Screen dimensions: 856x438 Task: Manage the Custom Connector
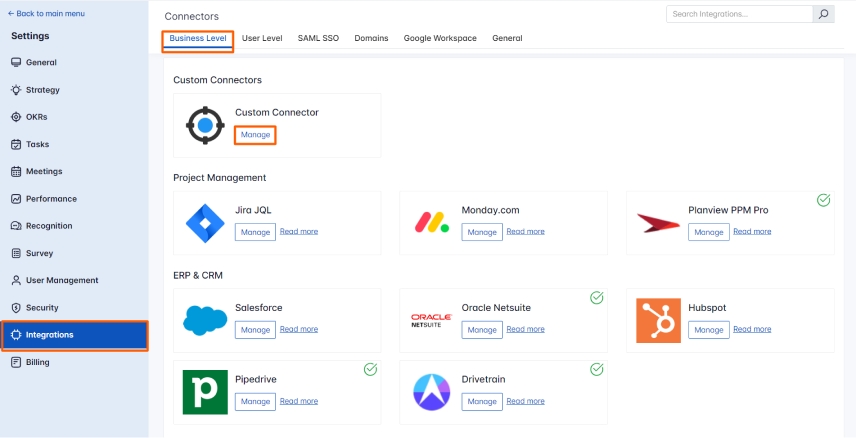[255, 135]
